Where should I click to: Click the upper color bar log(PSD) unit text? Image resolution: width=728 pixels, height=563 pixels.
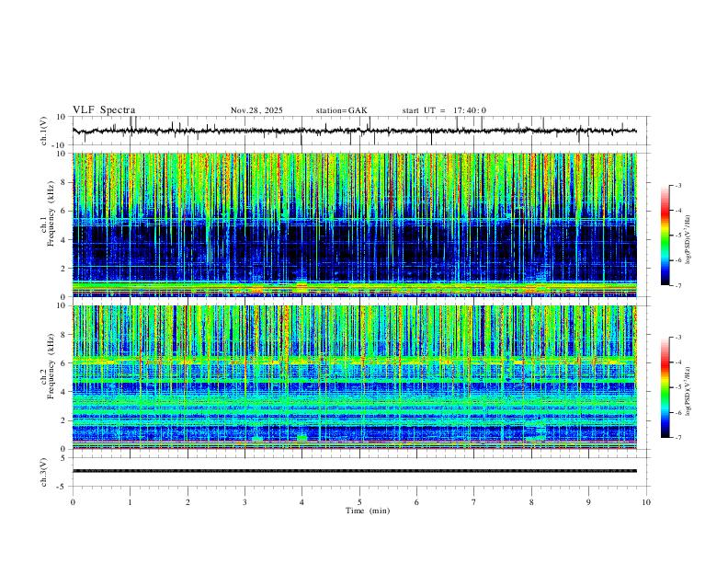tap(688, 240)
